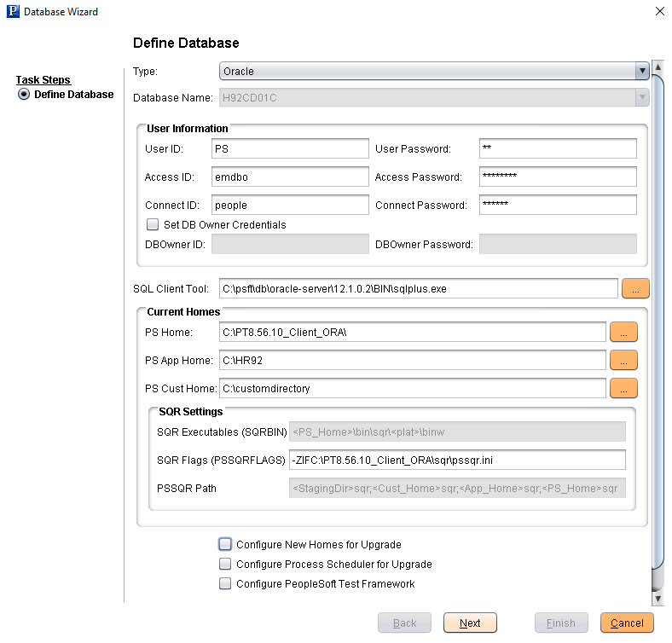Close the Database Wizard window
The width and height of the screenshot is (672, 643).
pos(660,11)
